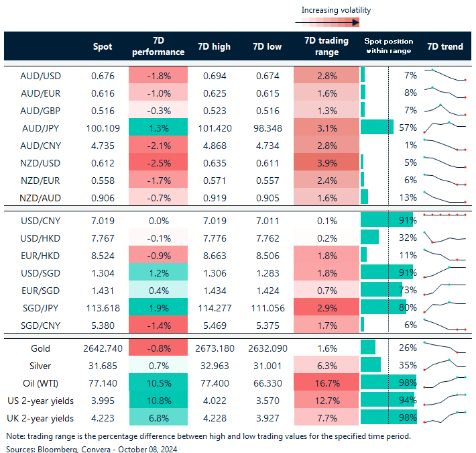476x453 pixels.
Task: Click AUD/JPY 7D low 98.348
Action: point(267,128)
